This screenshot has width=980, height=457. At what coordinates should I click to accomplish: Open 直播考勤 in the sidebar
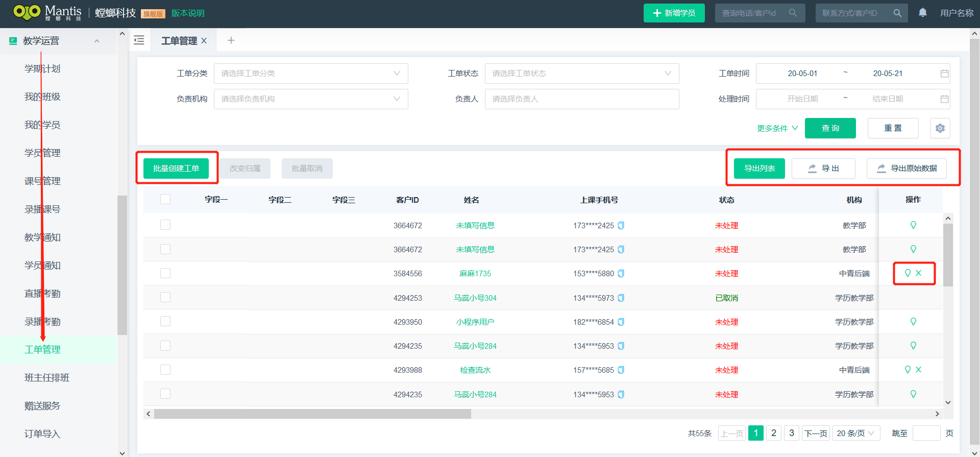tap(42, 294)
